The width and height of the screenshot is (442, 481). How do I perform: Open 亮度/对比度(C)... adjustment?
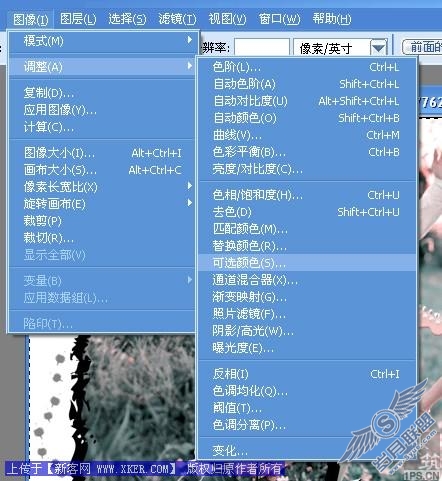tap(307, 170)
